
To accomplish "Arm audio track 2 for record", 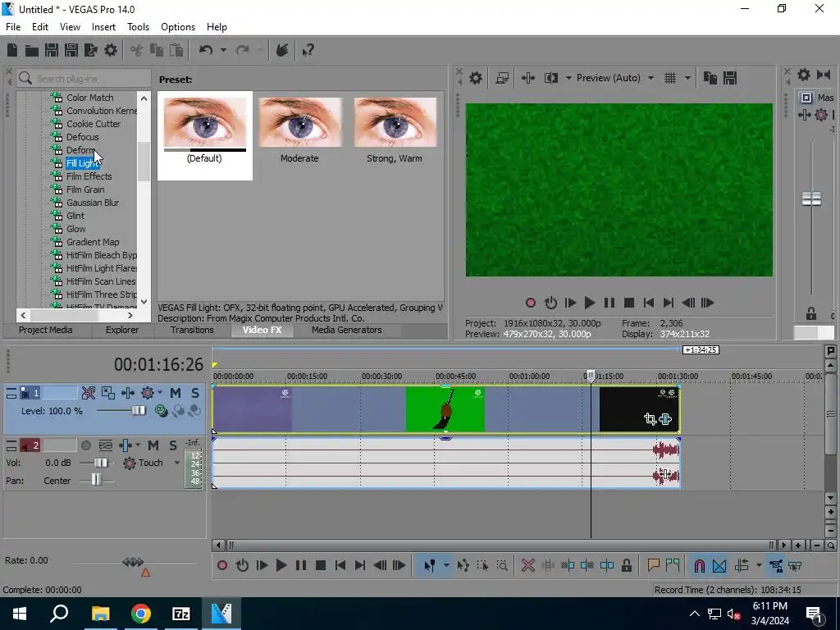I will pos(85,445).
